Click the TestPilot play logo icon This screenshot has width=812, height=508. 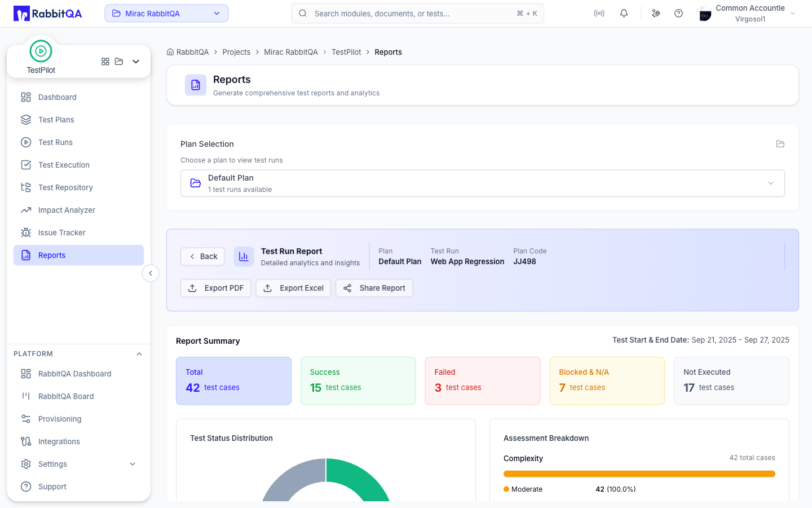click(x=41, y=51)
